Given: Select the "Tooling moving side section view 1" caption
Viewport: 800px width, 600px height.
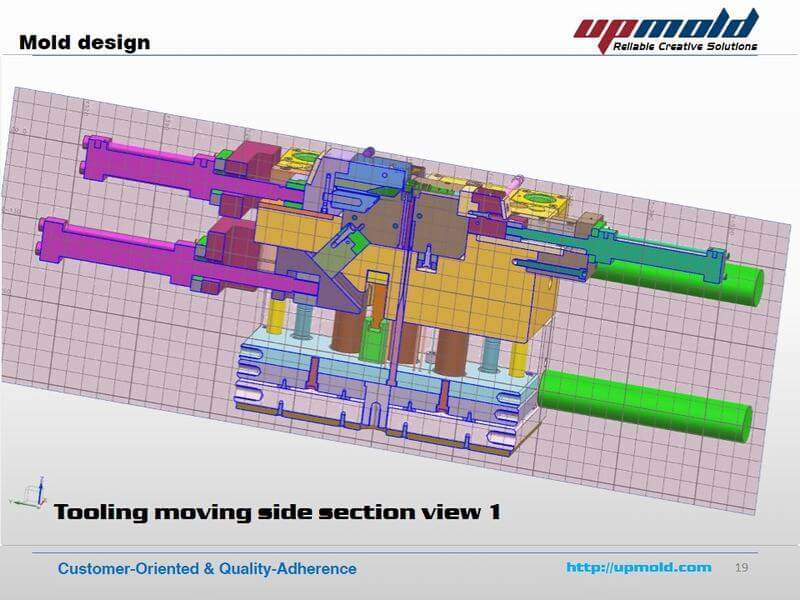Looking at the screenshot, I should click(277, 512).
